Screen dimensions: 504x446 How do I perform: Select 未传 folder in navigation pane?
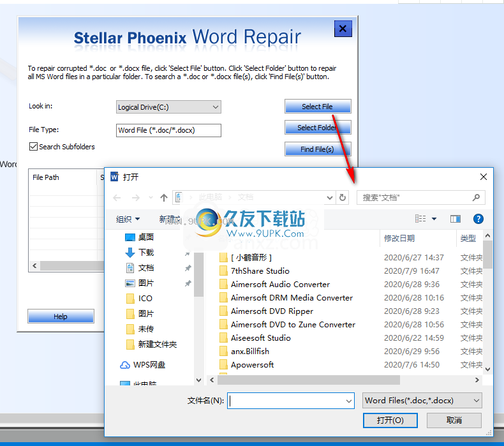pyautogui.click(x=146, y=329)
